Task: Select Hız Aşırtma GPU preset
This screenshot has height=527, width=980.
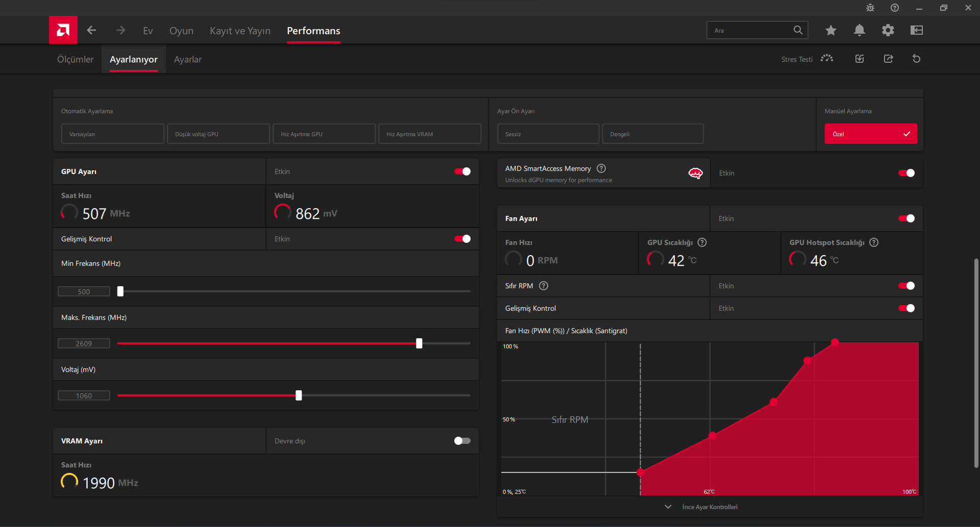Action: pyautogui.click(x=324, y=134)
